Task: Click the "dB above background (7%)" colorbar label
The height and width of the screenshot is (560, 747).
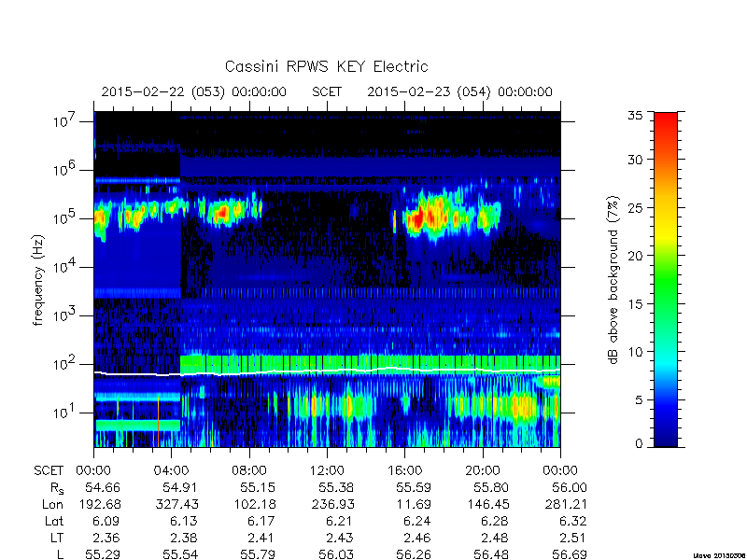Action: point(613,280)
